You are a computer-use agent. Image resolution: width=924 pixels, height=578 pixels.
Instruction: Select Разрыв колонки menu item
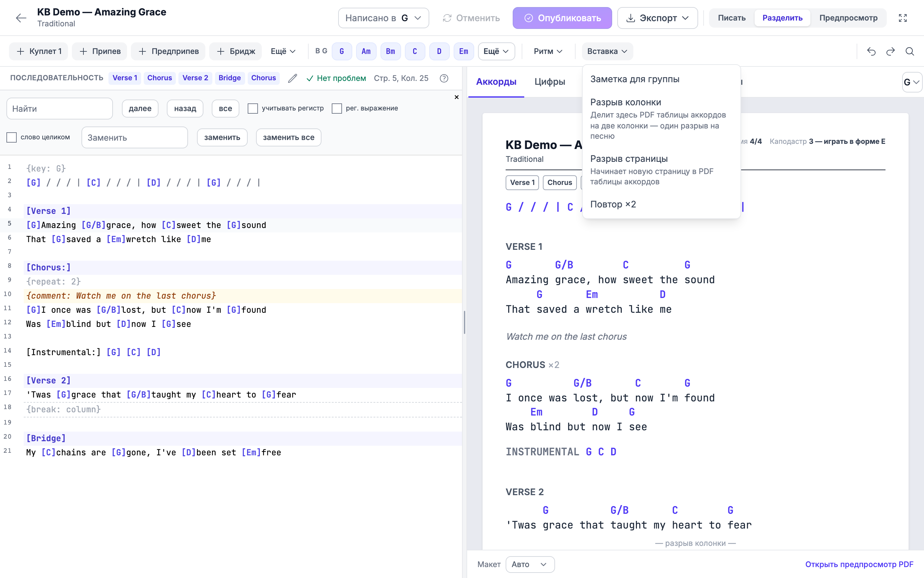tap(661, 119)
